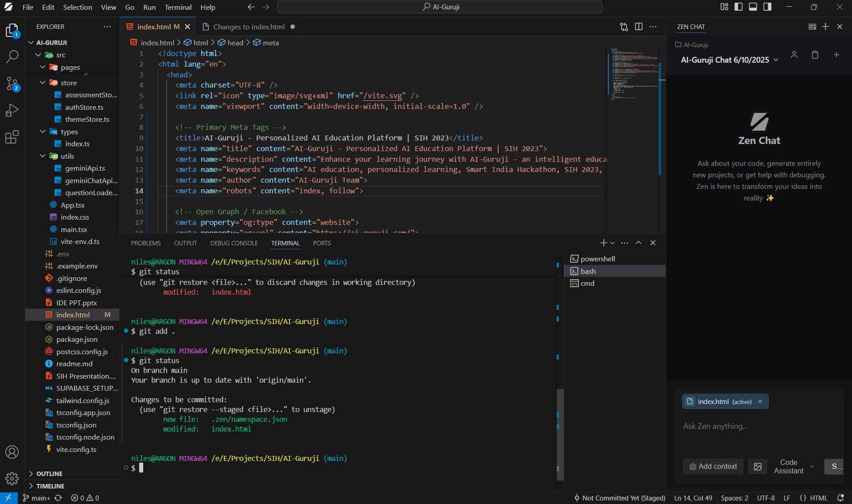Image resolution: width=852 pixels, height=504 pixels.
Task: Select the bash terminal instance
Action: point(615,271)
